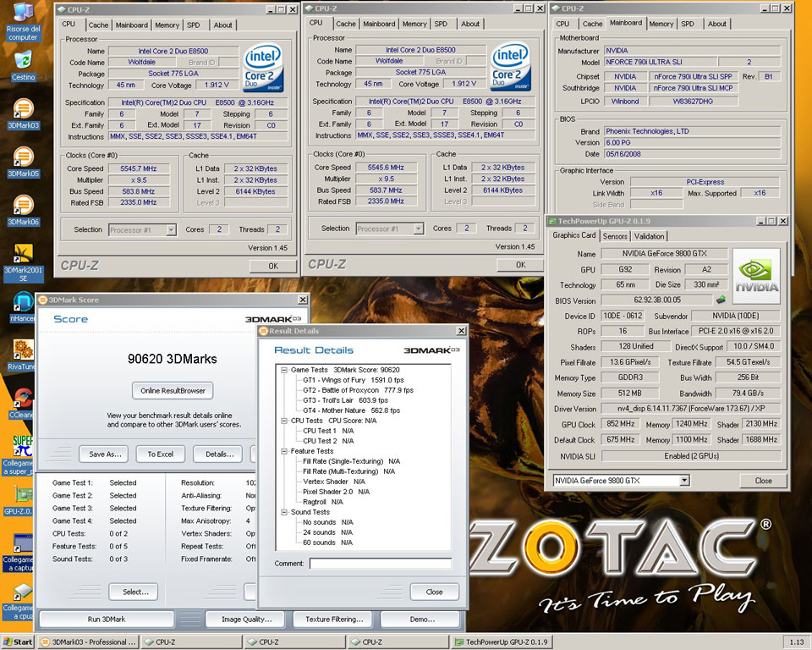Click OK in the middle CPU-Z window
Viewport: 812px width, 650px height.
coord(521,265)
